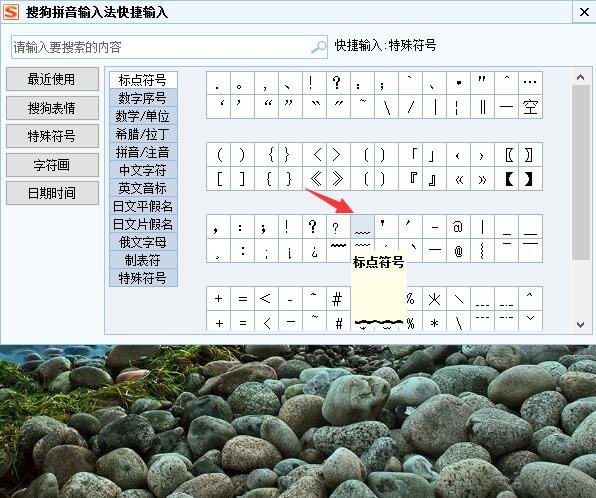Image resolution: width=596 pixels, height=498 pixels.
Task: Insert the left square bracket [ symbol
Action: click(x=218, y=178)
